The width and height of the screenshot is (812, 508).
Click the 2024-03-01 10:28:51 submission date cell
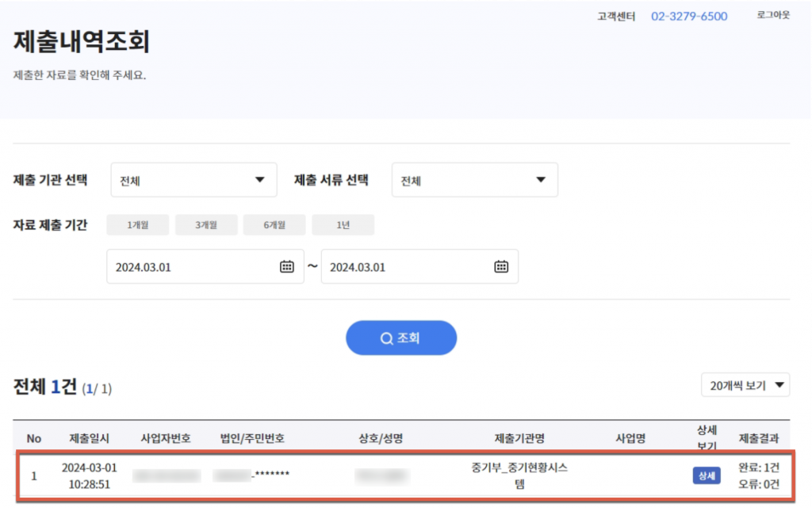tap(90, 475)
